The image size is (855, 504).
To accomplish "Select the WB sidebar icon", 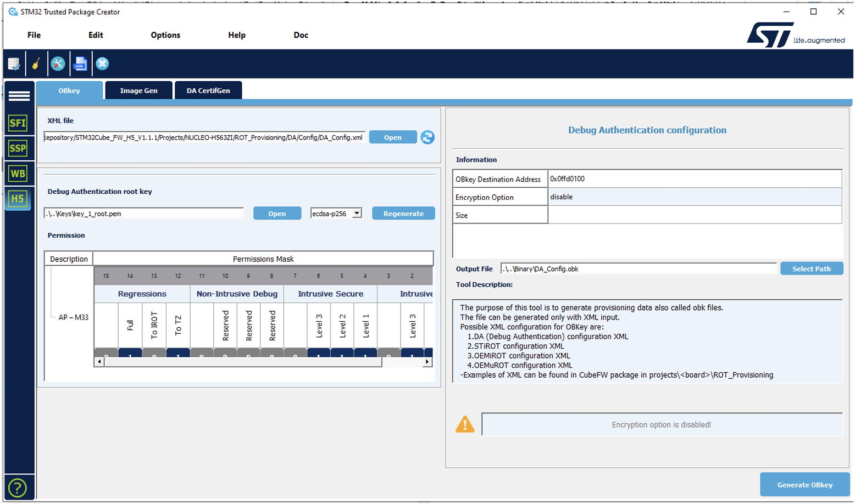I will (18, 173).
